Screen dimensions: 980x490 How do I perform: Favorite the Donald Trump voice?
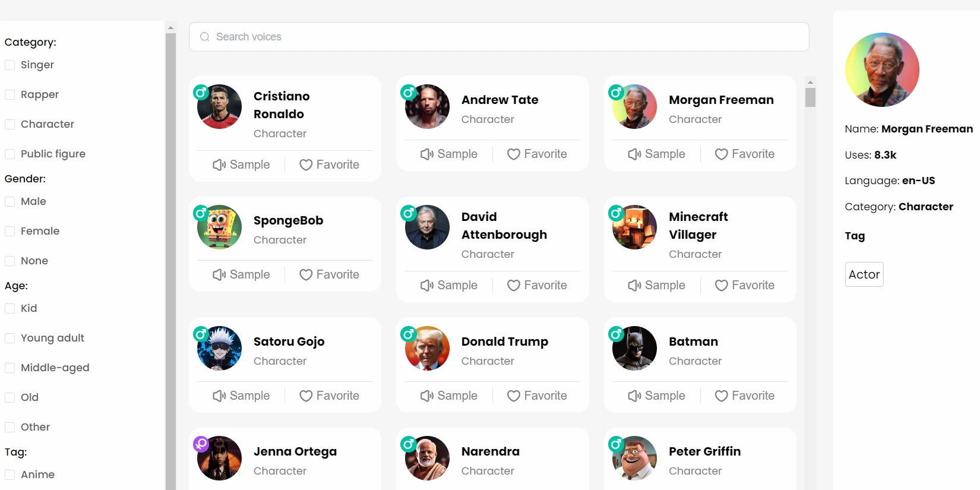pyautogui.click(x=537, y=396)
